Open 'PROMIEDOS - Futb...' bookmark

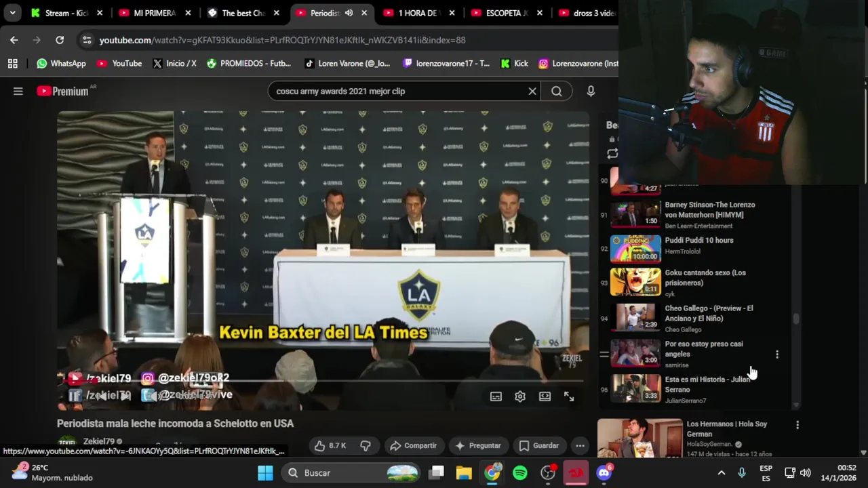pos(249,63)
